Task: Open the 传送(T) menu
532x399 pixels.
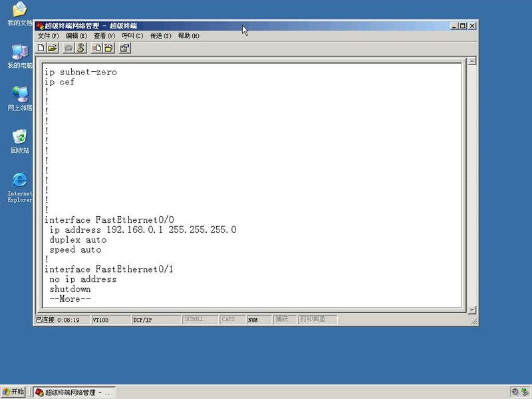Action: (160, 36)
